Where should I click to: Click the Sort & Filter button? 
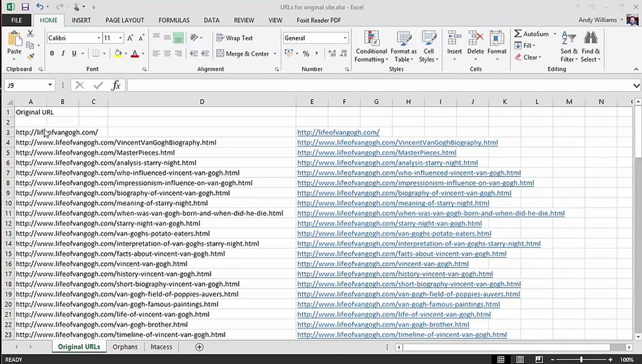[x=569, y=47]
